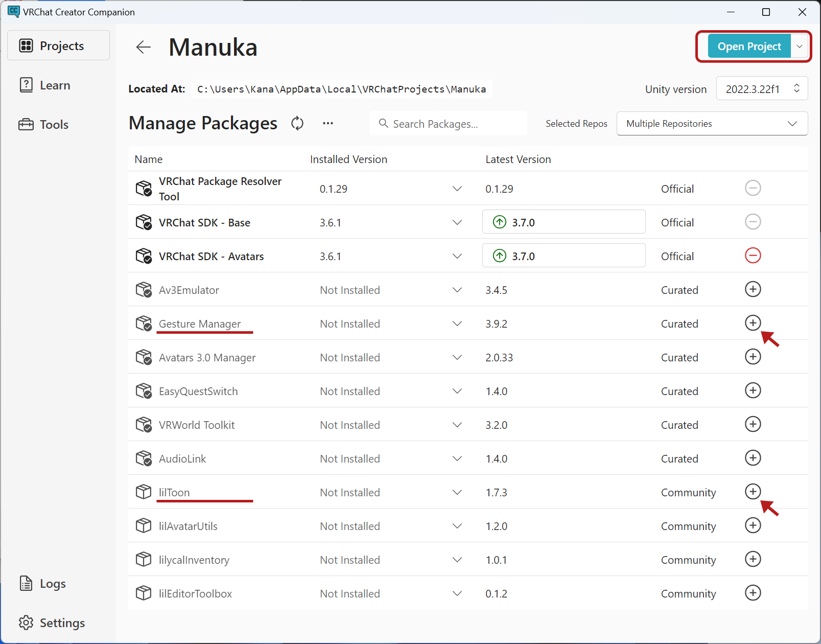Add the Gesture Manager package
821x644 pixels.
pyautogui.click(x=753, y=323)
